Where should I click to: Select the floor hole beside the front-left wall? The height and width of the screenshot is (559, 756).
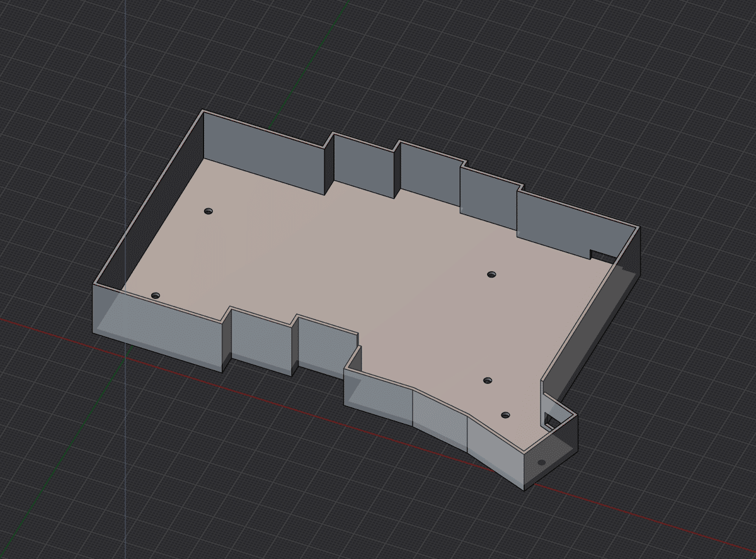click(x=156, y=295)
